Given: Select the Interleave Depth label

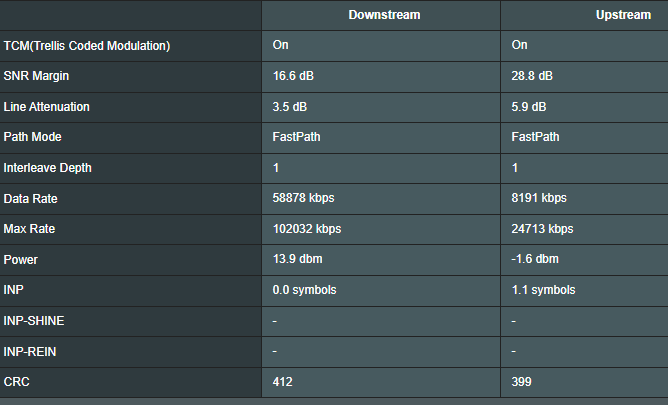Looking at the screenshot, I should 47,168.
